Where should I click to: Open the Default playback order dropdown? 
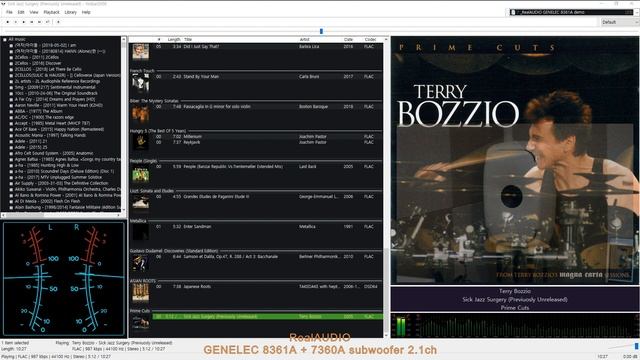(620, 22)
